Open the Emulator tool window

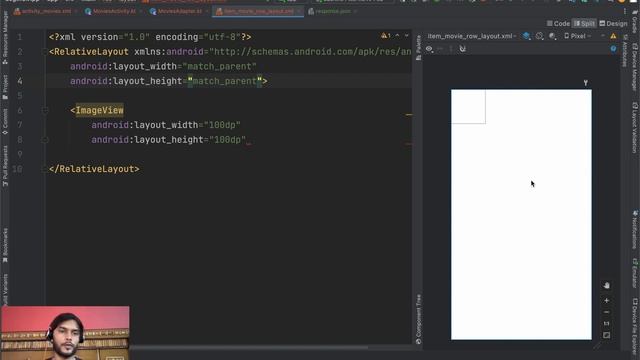coord(635,273)
